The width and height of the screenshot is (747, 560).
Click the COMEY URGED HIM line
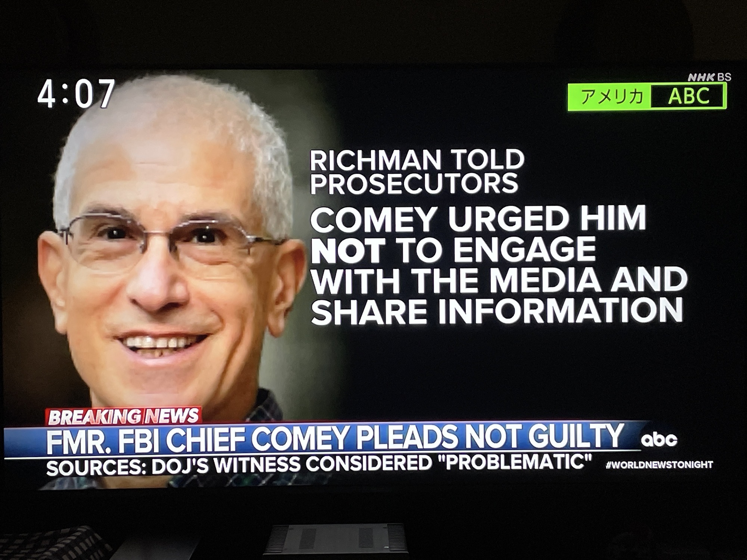(478, 218)
